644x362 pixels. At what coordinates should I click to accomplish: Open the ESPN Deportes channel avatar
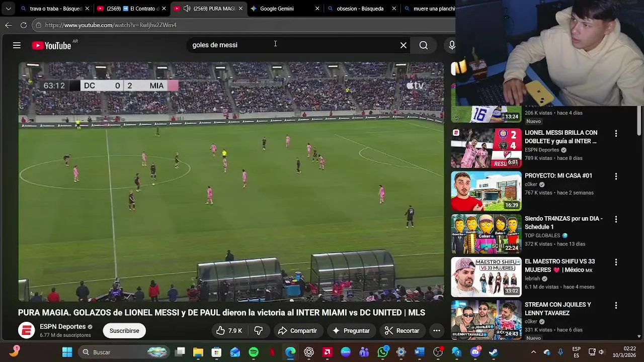(27, 331)
